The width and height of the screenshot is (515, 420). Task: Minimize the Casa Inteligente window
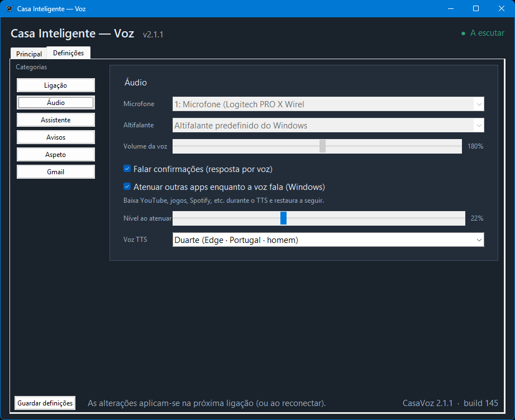click(451, 8)
